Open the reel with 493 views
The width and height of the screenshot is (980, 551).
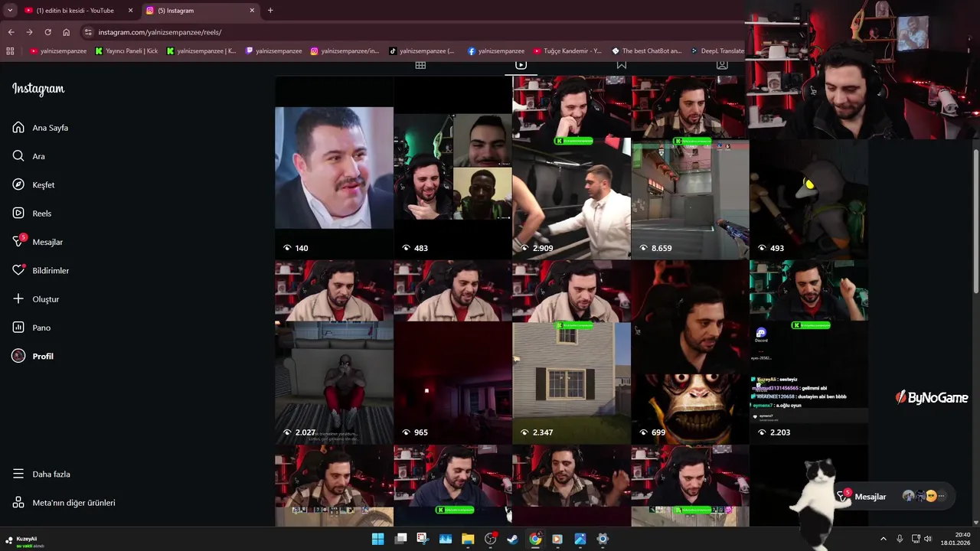click(x=808, y=199)
